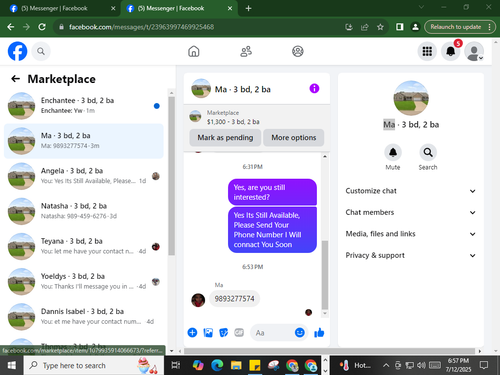500x375 pixels.
Task: Click Relaunch to update button
Action: (460, 27)
